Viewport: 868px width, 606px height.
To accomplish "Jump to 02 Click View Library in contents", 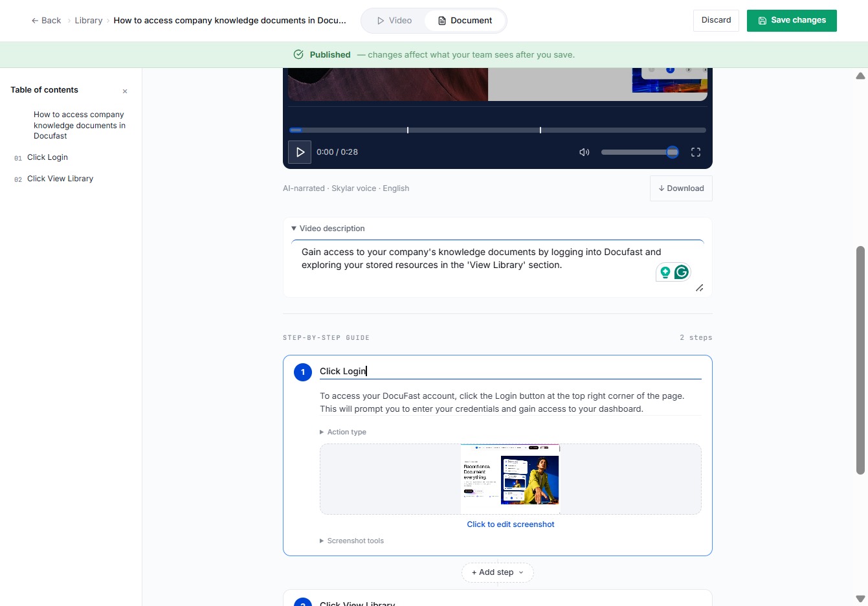I will coord(60,179).
